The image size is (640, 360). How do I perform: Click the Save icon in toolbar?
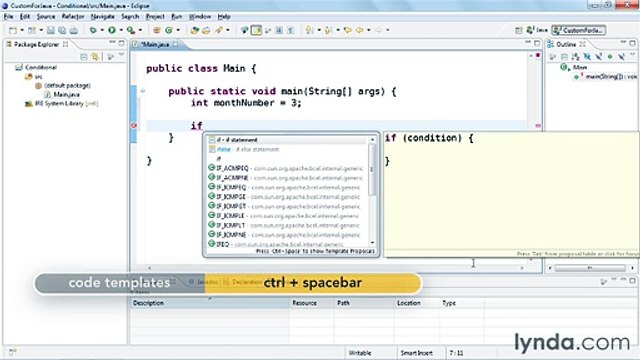pos(51,30)
